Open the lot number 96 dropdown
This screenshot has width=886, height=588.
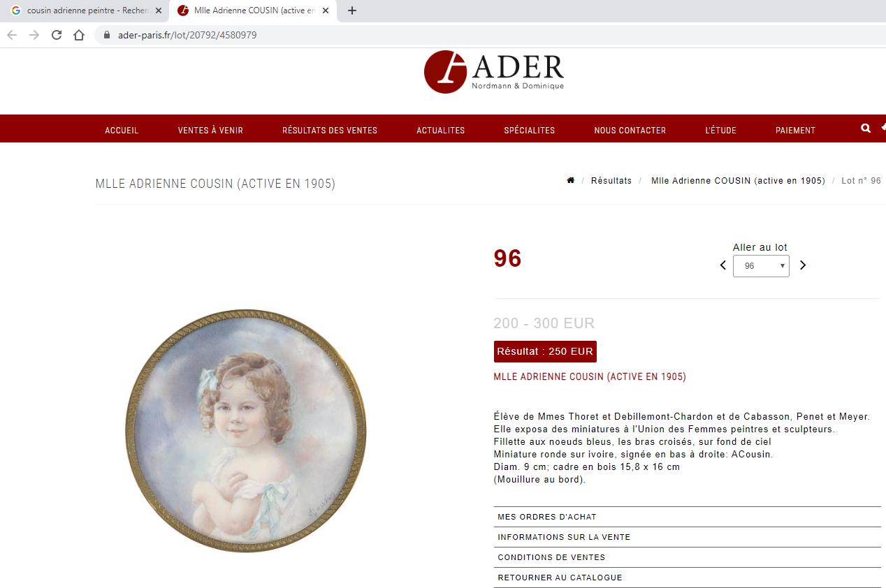pos(761,266)
